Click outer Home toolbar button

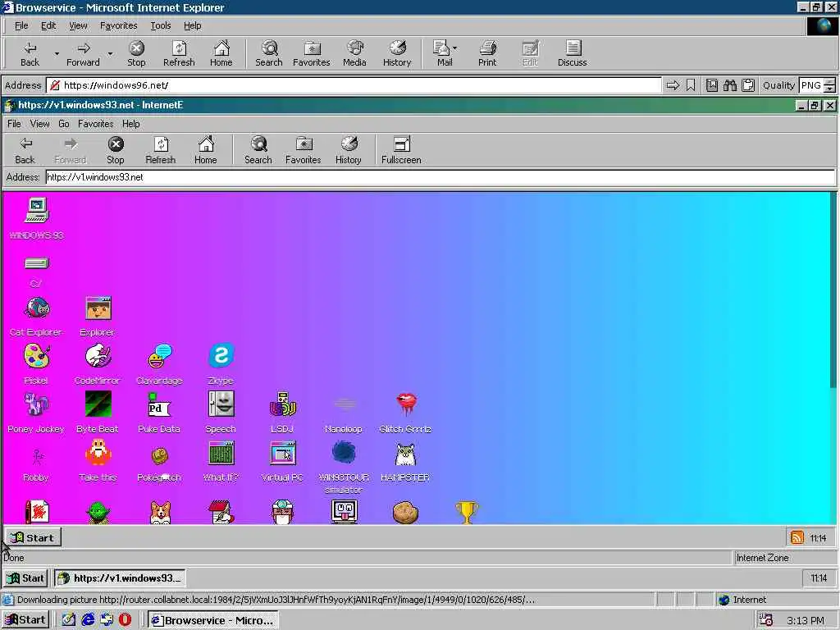point(221,53)
